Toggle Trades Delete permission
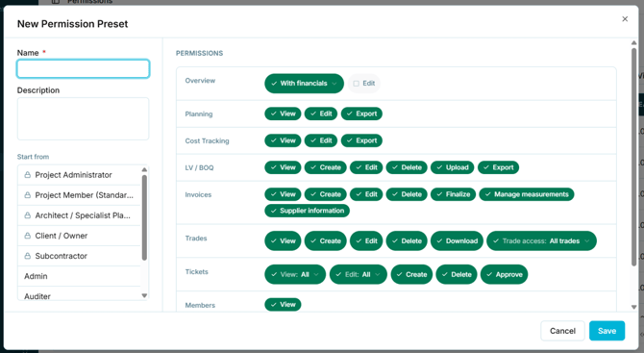This screenshot has width=644, height=353. pyautogui.click(x=407, y=240)
